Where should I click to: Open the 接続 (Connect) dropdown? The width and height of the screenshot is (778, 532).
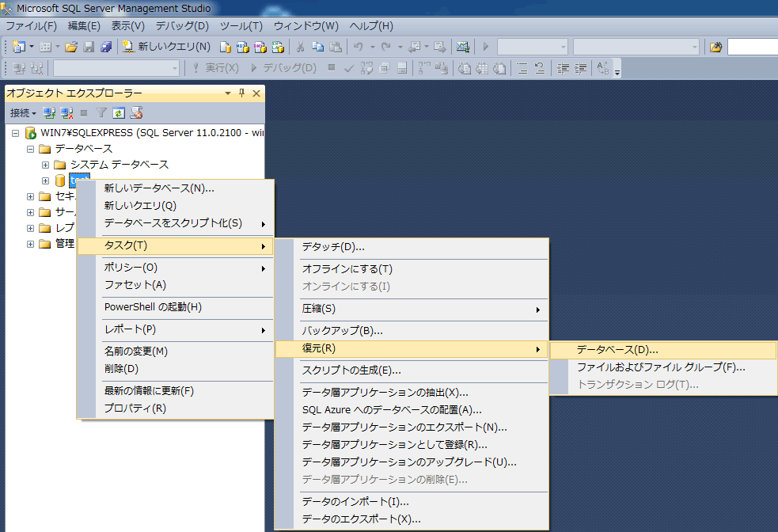tap(23, 113)
